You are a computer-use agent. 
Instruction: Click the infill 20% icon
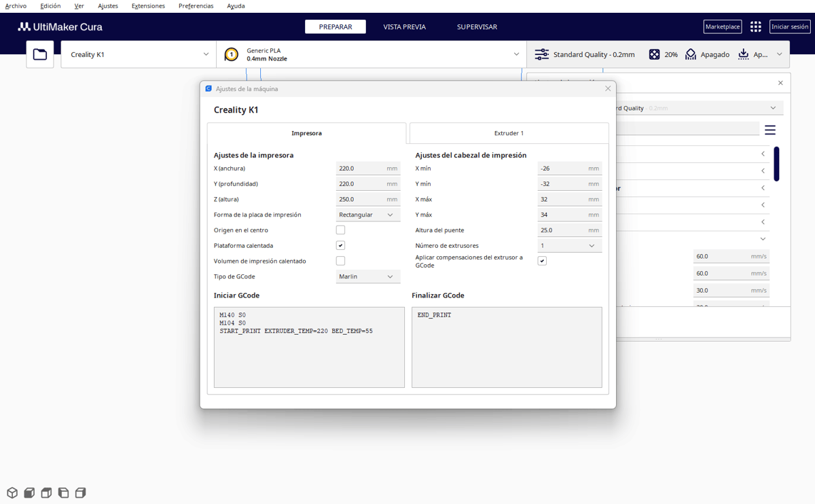(x=654, y=54)
